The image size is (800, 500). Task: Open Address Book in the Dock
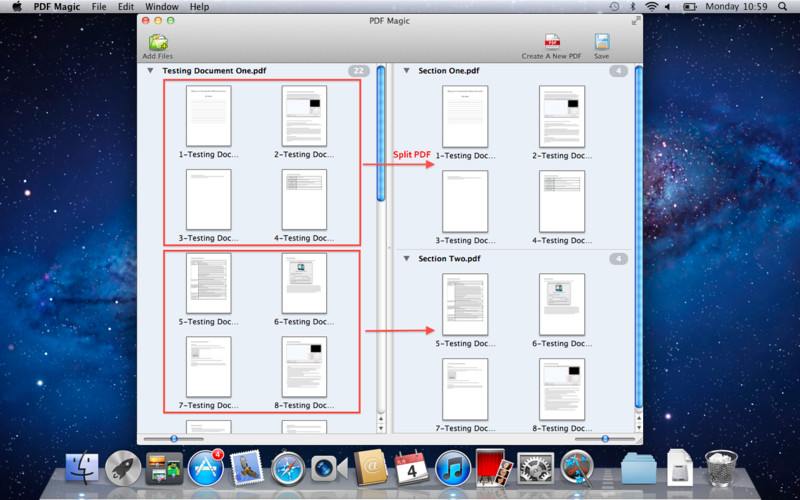point(370,467)
